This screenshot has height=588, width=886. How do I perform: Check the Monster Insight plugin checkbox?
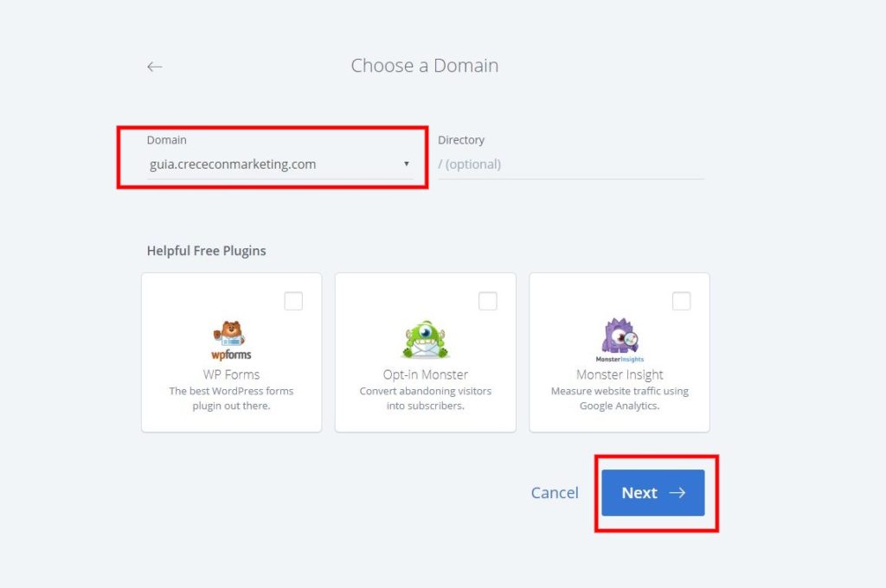682,301
